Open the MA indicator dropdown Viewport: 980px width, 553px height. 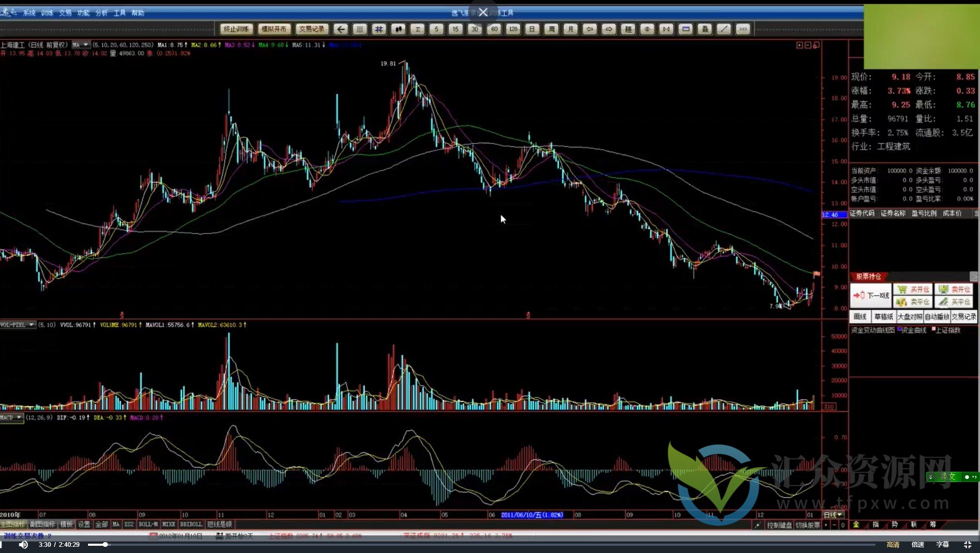click(x=80, y=45)
